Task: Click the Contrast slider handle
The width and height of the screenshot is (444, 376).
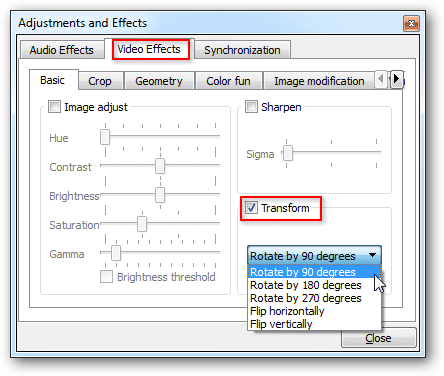Action: [x=160, y=166]
